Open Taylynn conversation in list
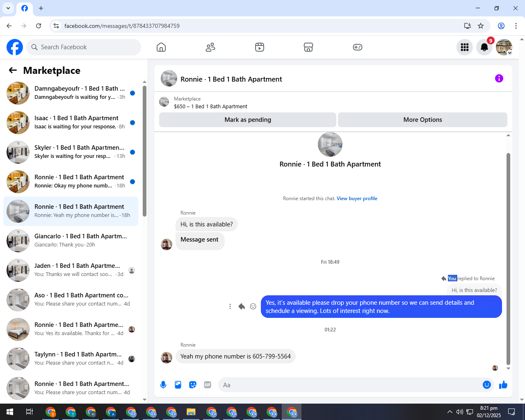Screen dimensions: 525x420 point(71,359)
